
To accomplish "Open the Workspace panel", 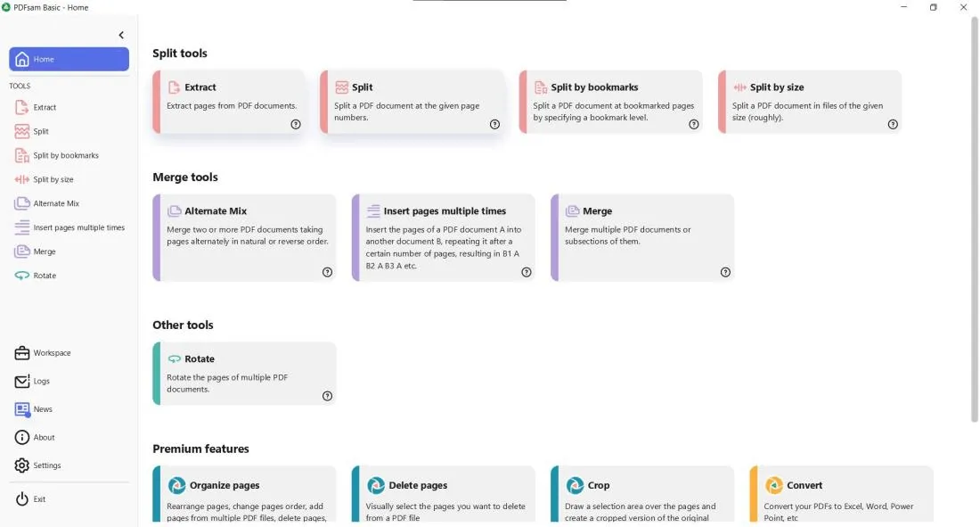I will coord(50,352).
